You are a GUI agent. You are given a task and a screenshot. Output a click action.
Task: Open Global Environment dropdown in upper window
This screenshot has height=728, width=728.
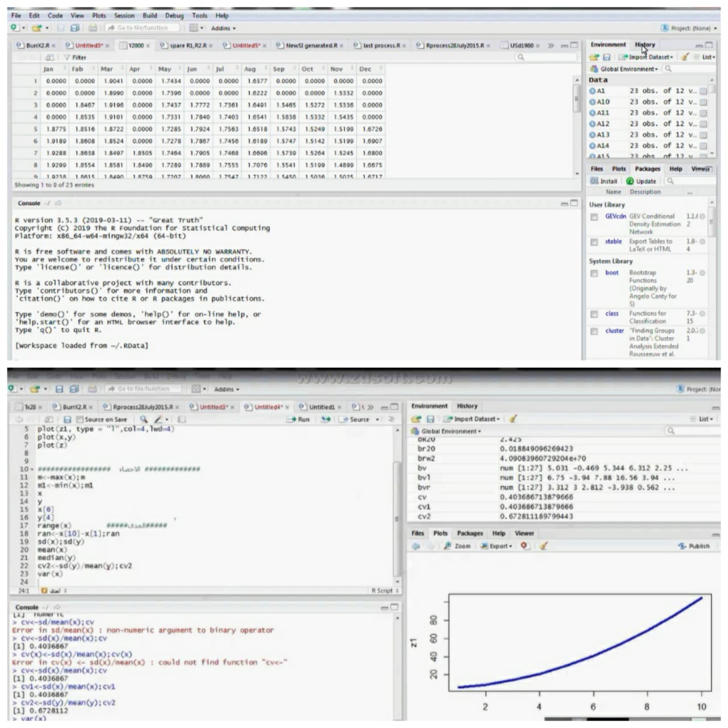click(x=628, y=69)
